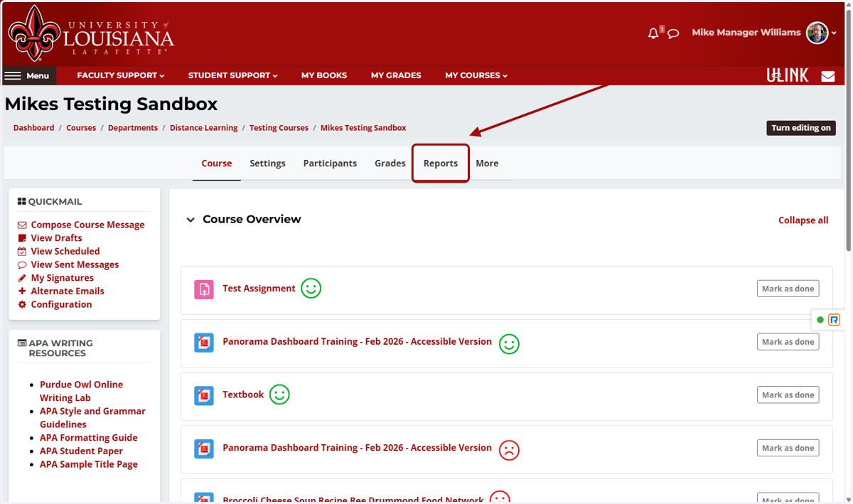Click Mikes Testing Sandbox breadcrumb link
Screen dimensions: 853x504
click(363, 128)
